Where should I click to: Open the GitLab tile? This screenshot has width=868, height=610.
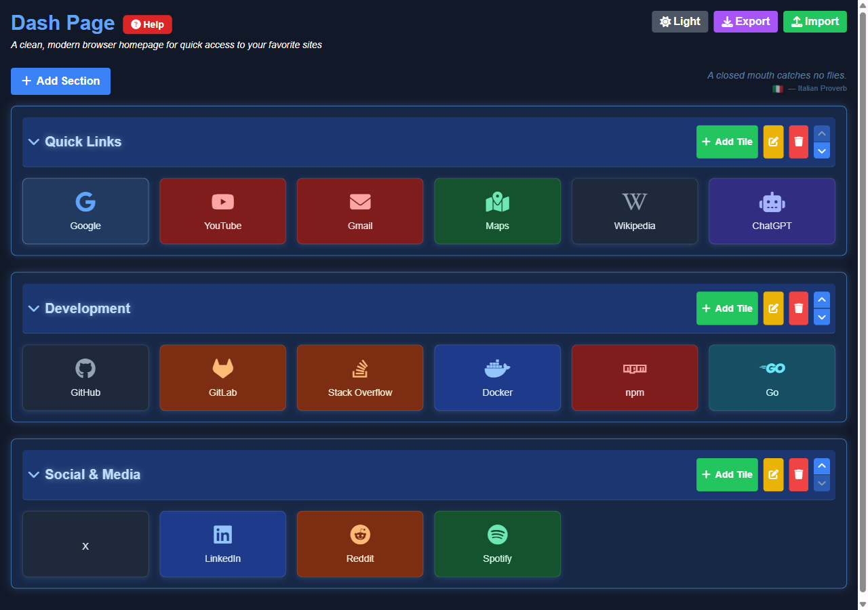[x=222, y=378]
